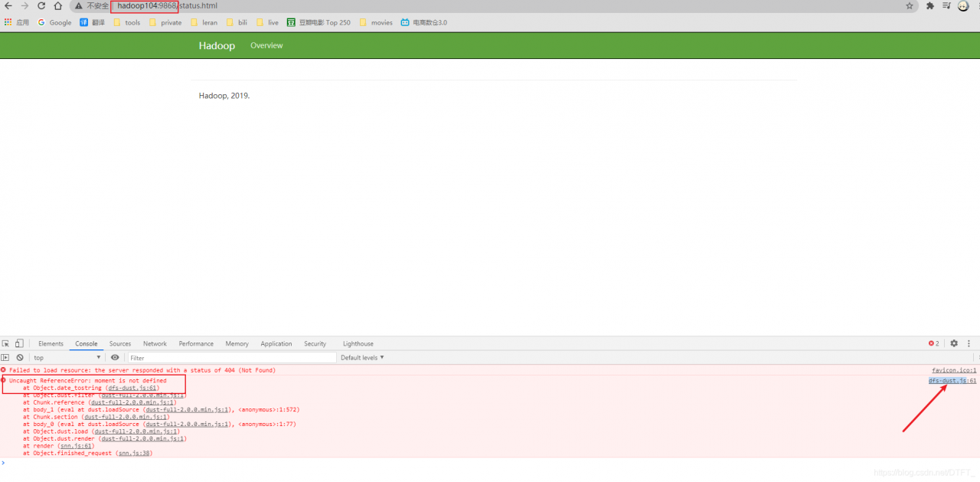Open the top JavaScript context dropdown
The height and width of the screenshot is (482, 980).
67,358
